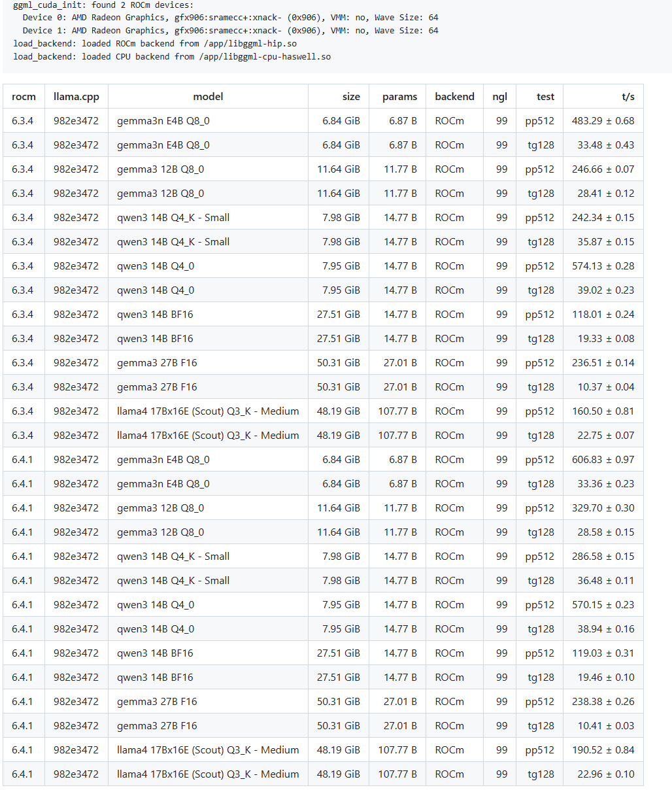The image size is (672, 792).
Task: Click the value '35.87 ± 0.15'
Action: tap(605, 242)
